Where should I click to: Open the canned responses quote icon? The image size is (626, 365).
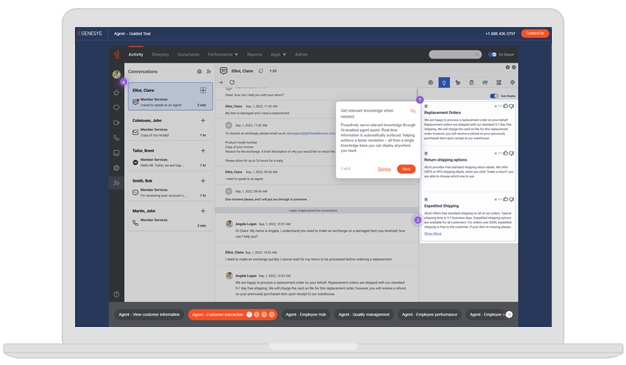[x=485, y=82]
